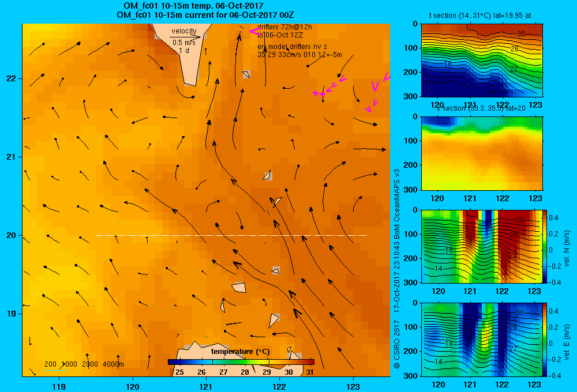Image resolution: width=577 pixels, height=392 pixels.
Task: Select the "35 29 33cm/s 010 12+-5m" text
Action: coord(299,55)
